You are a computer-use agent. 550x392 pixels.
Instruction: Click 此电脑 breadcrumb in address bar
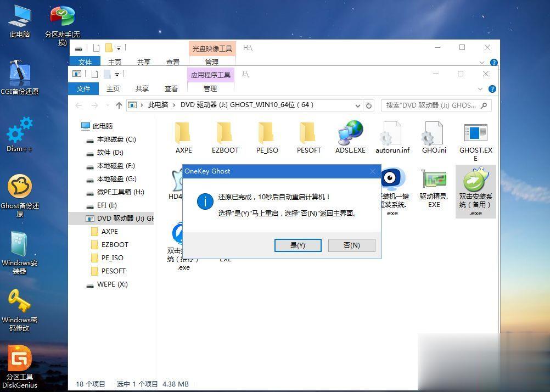[158, 105]
